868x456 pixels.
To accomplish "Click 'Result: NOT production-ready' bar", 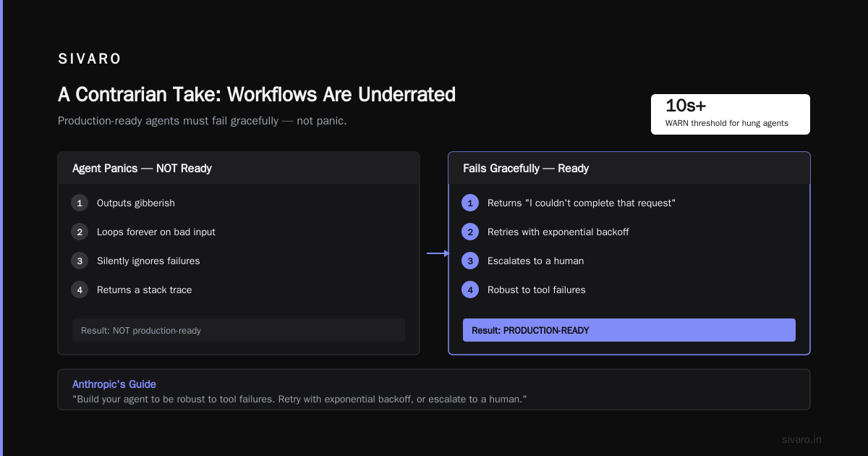I will click(239, 330).
